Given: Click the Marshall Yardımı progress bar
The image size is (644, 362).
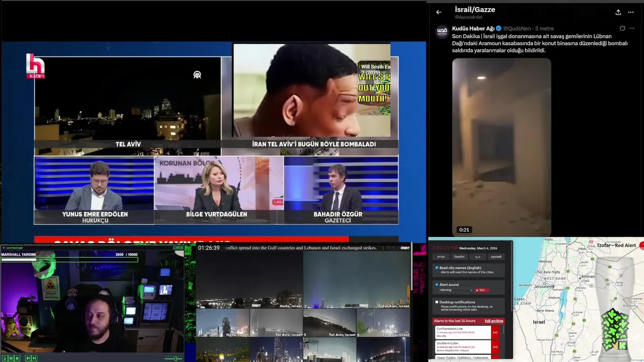Looking at the screenshot, I should [69, 259].
